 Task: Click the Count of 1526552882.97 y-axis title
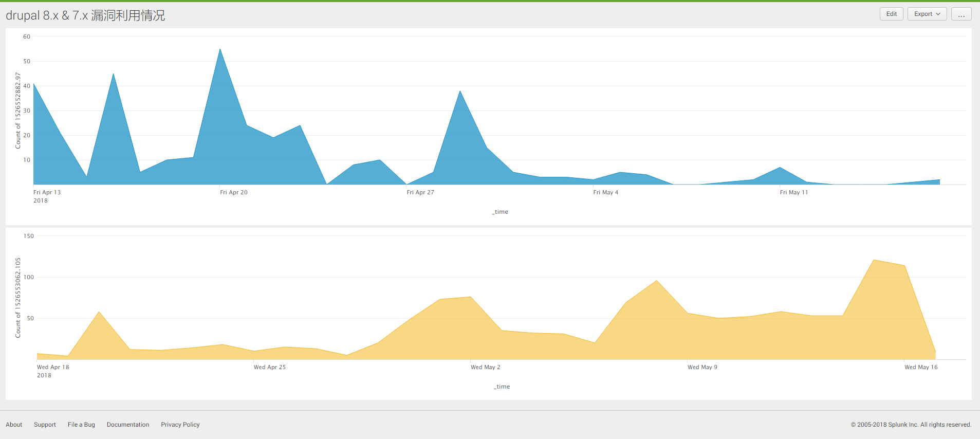click(18, 111)
